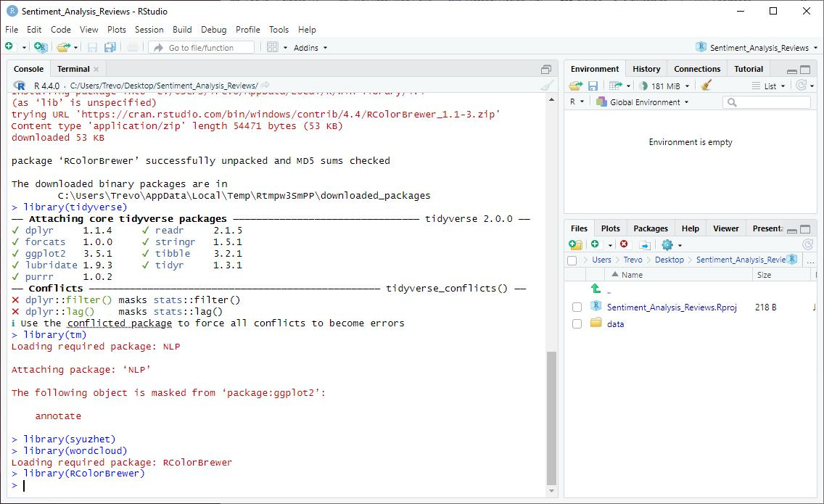Screen dimensions: 824x504
Task: Switch to the Terminal tab
Action: pyautogui.click(x=73, y=69)
